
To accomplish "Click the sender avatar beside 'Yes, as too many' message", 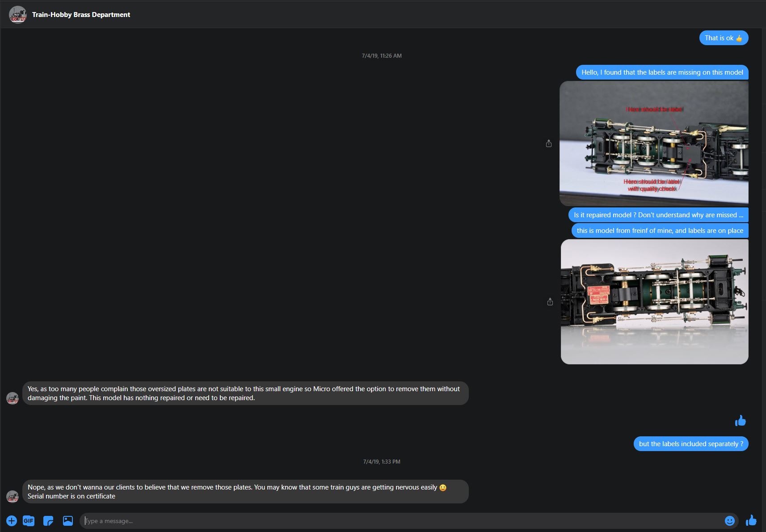I will (13, 398).
